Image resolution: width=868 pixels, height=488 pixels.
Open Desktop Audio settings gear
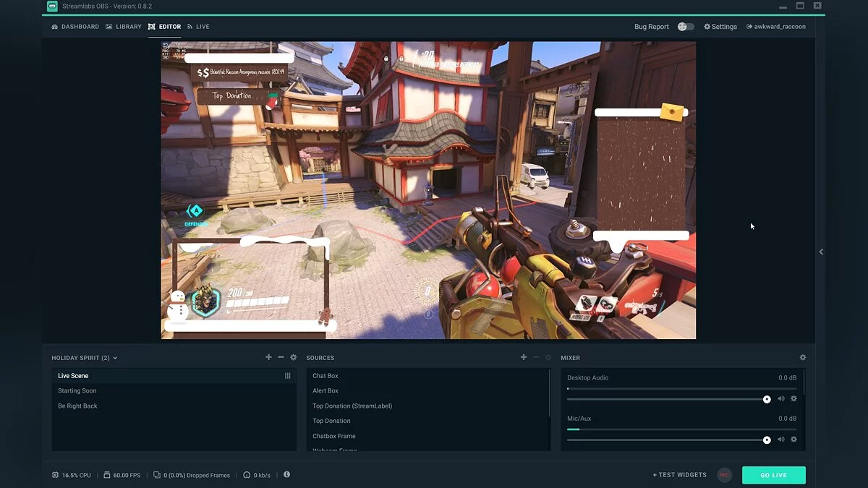(x=793, y=399)
